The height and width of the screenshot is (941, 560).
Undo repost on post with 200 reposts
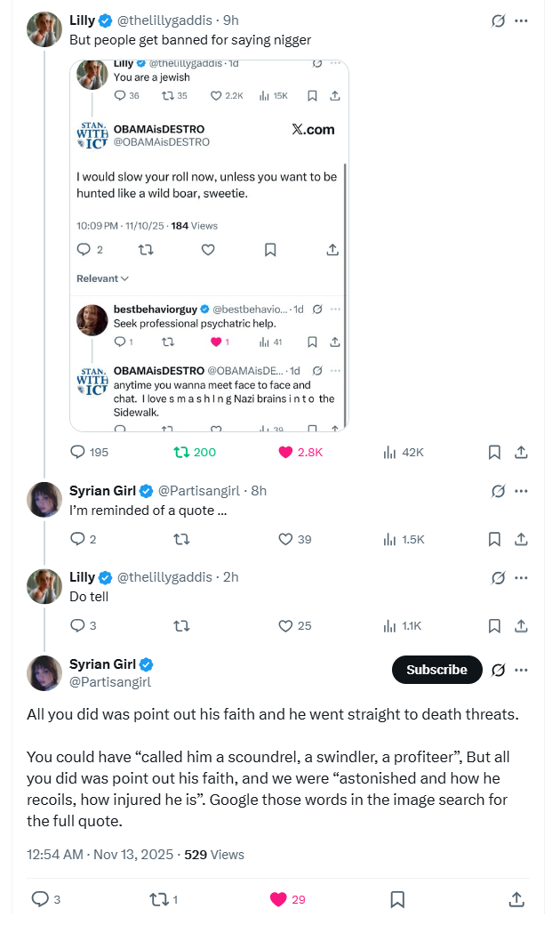181,452
